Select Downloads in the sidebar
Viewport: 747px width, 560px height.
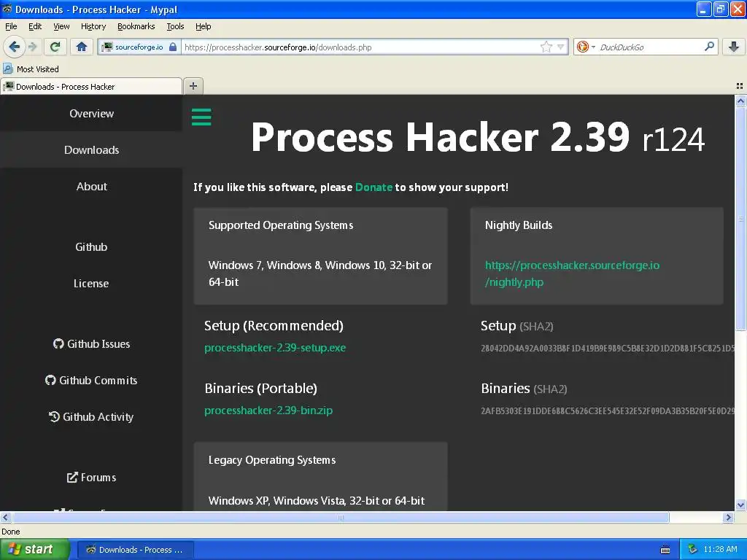(91, 150)
